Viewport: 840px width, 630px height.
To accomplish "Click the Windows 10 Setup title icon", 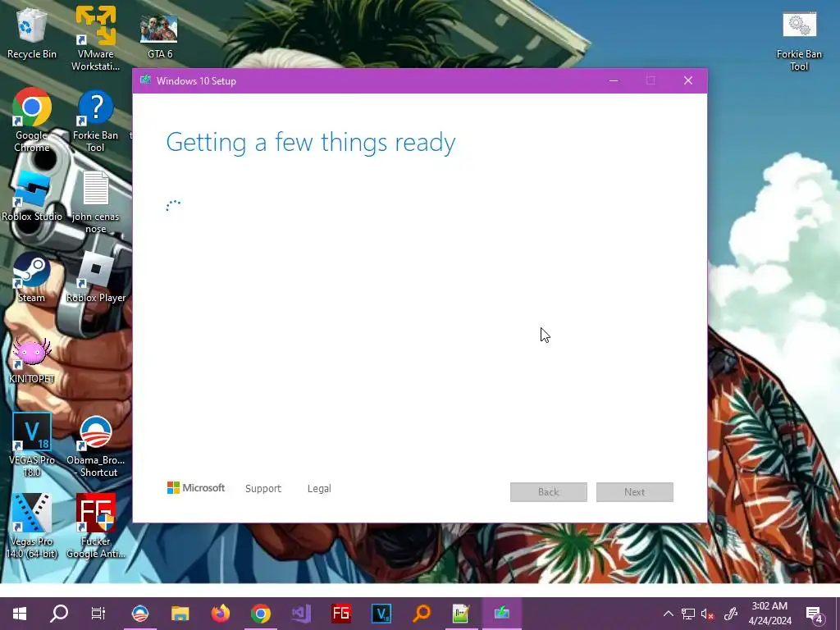I will pos(145,80).
